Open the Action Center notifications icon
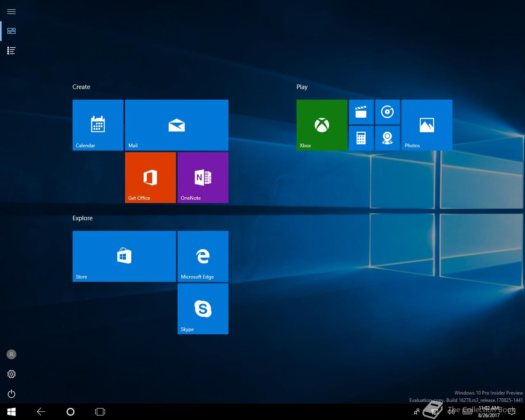The height and width of the screenshot is (420, 525). [x=511, y=412]
